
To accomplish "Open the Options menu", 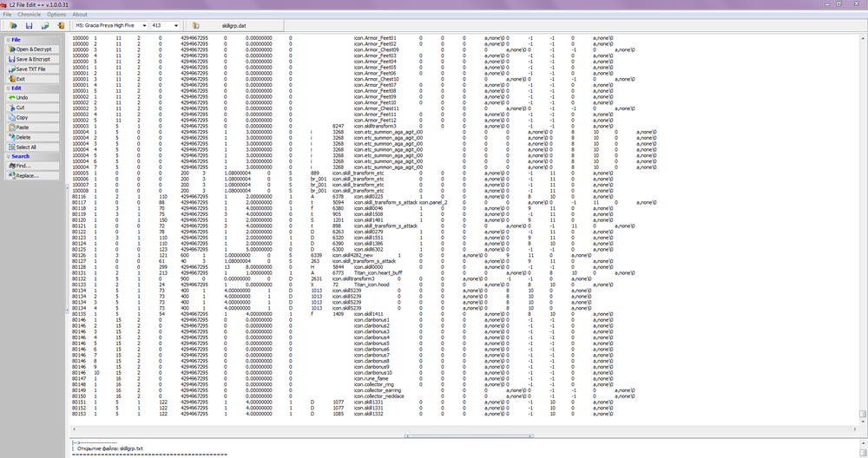I will pyautogui.click(x=56, y=15).
